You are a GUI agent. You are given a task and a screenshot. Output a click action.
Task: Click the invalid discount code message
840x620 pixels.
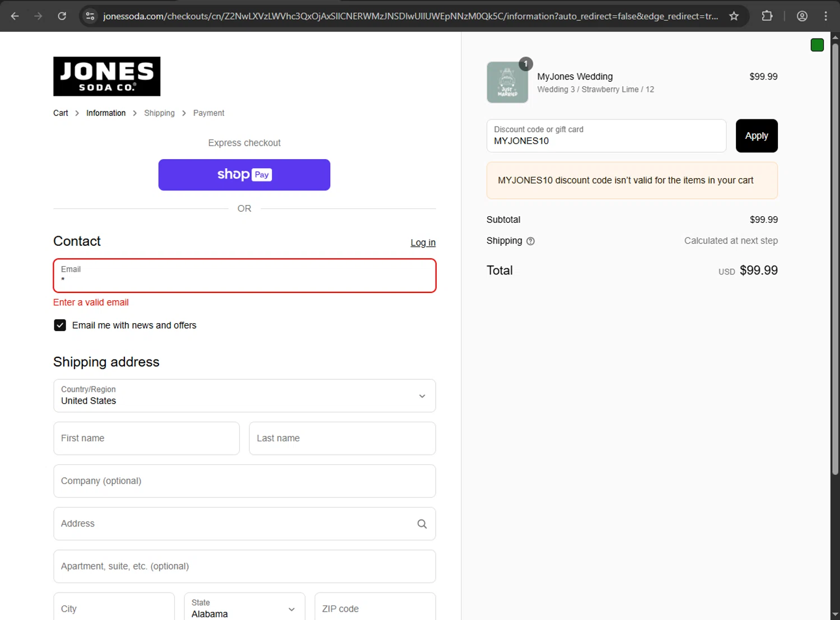[x=632, y=180]
